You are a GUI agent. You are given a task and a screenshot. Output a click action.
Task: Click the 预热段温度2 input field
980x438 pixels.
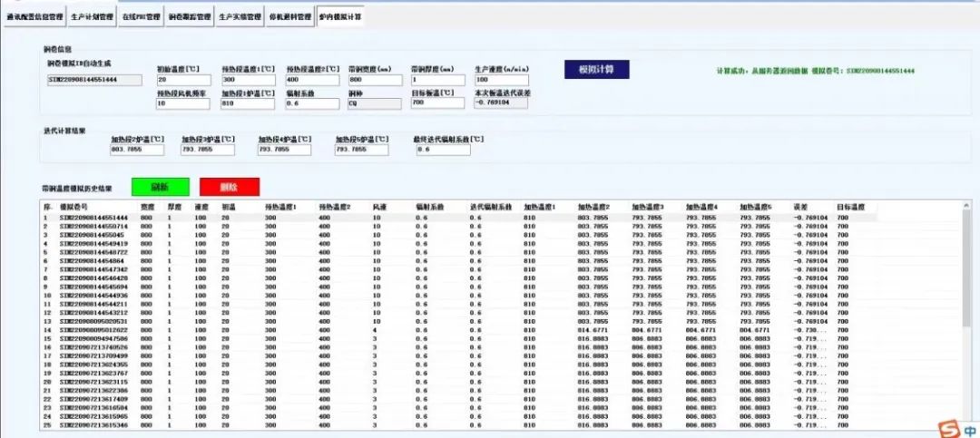(312, 80)
